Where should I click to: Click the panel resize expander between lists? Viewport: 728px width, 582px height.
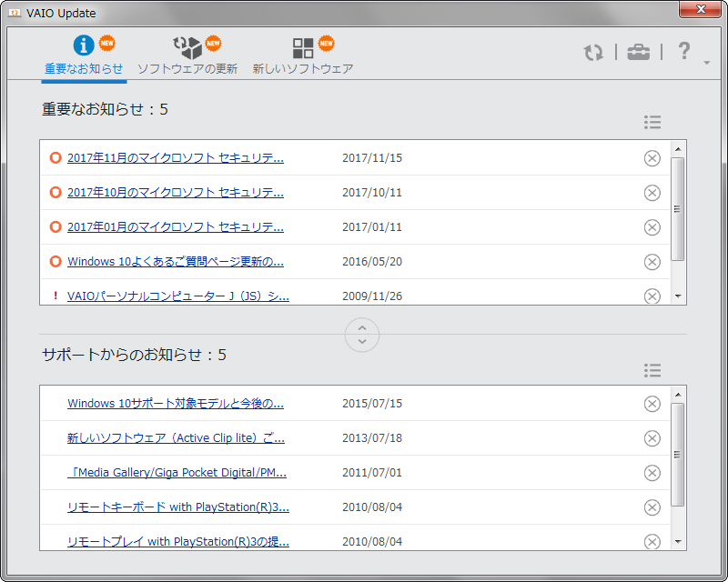pos(362,335)
